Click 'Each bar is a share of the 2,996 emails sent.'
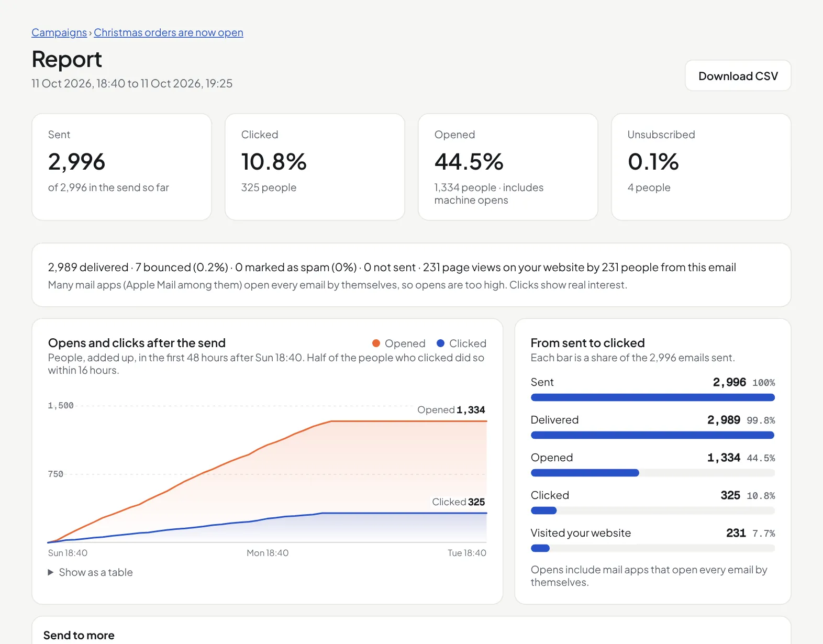Viewport: 823px width, 644px height. pos(633,358)
